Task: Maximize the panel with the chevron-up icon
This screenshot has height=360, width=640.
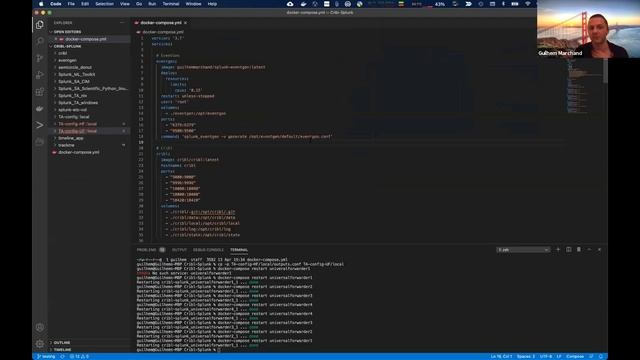Action: click(589, 249)
